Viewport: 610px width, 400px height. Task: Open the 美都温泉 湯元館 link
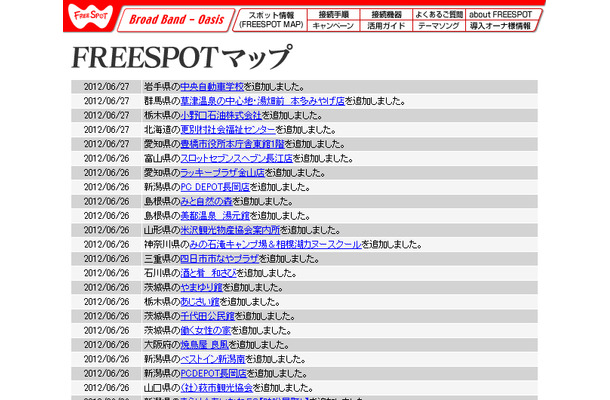(215, 216)
